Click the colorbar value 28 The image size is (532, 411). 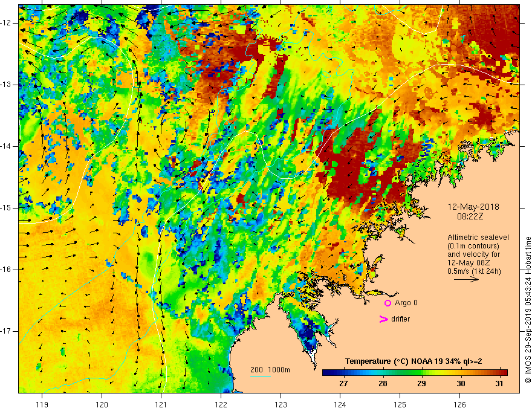383,384
